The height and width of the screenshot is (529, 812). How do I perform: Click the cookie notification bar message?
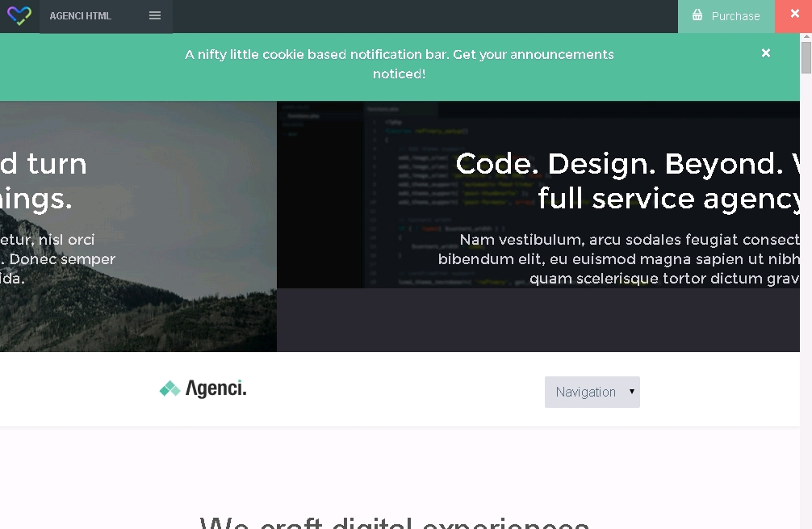tap(399, 64)
